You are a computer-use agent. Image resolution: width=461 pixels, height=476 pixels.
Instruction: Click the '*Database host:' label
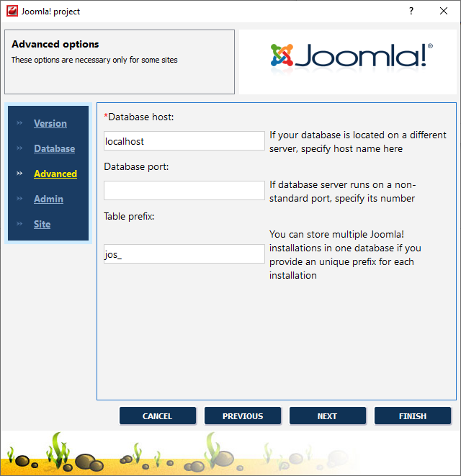(139, 117)
